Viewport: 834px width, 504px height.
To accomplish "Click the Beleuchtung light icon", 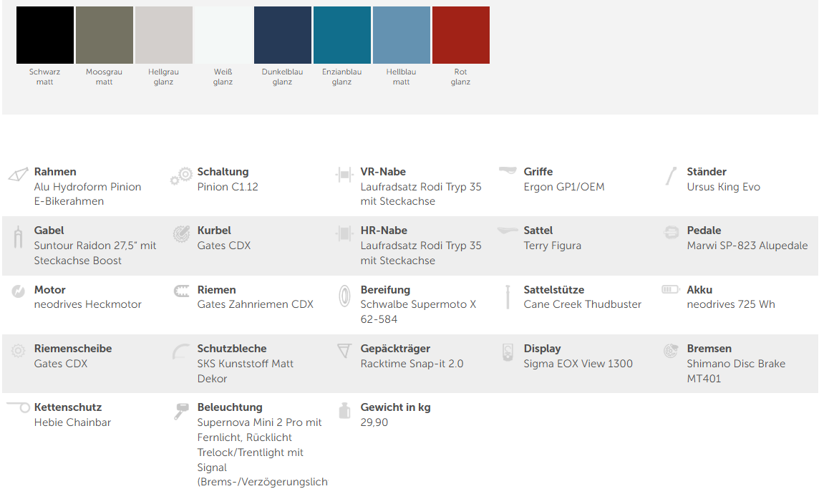I will (x=181, y=411).
